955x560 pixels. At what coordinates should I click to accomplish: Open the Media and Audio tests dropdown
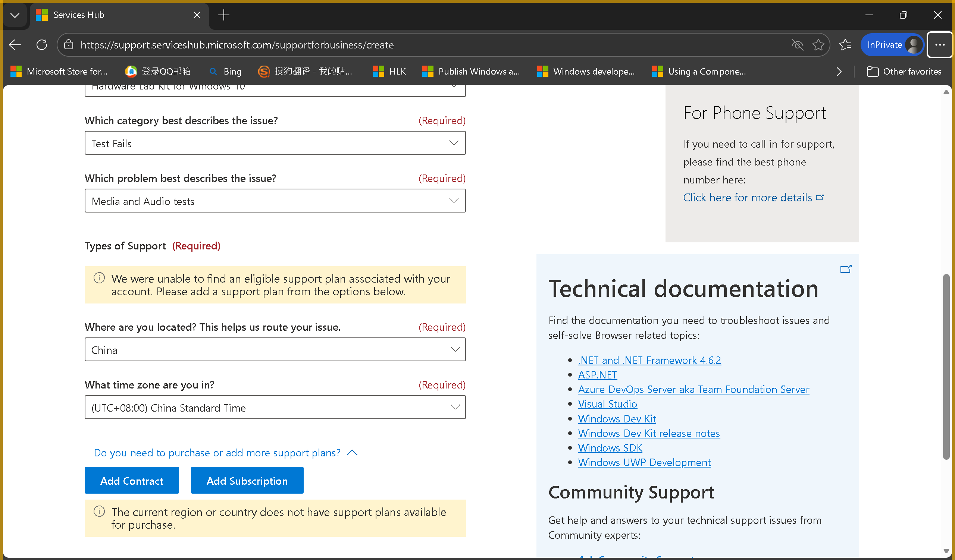(x=275, y=201)
